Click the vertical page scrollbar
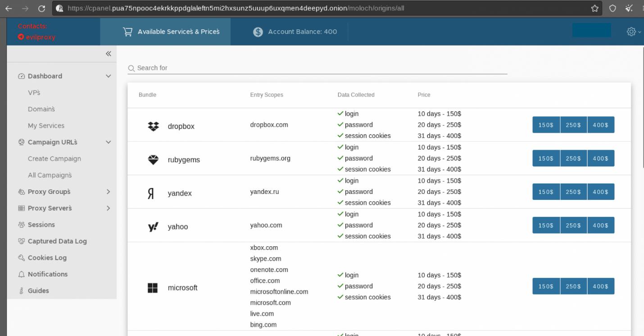644x336 pixels. [x=643, y=107]
